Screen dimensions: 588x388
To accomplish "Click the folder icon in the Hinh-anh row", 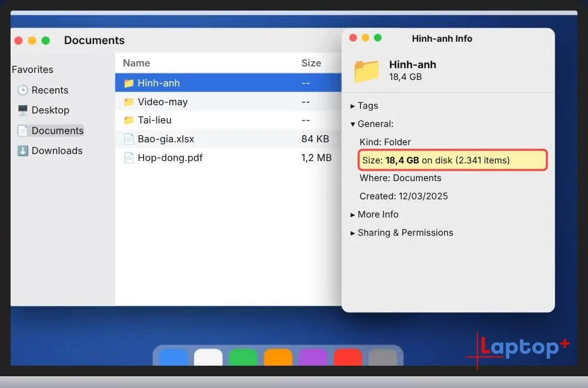I will (129, 83).
